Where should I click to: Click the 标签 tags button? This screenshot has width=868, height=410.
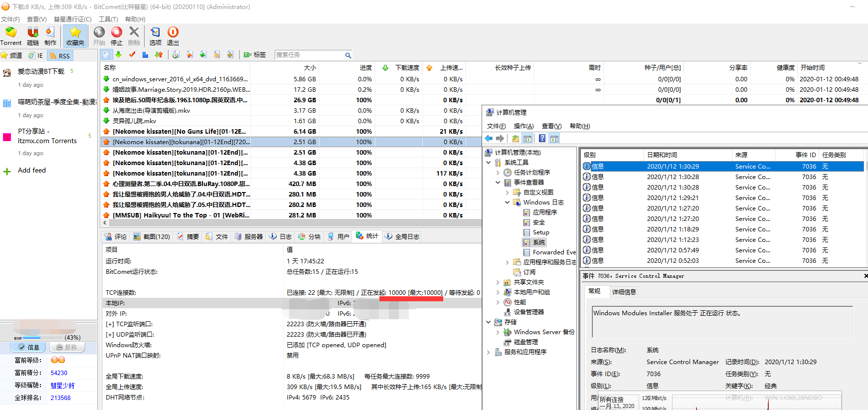point(255,54)
